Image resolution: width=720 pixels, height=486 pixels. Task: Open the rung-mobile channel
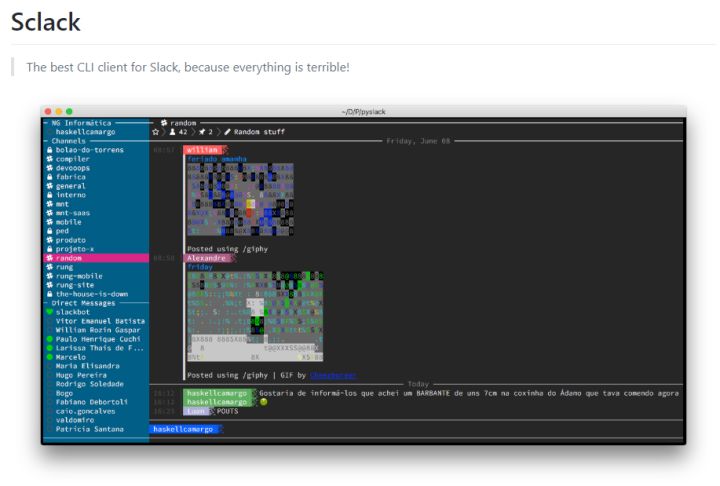coord(79,276)
